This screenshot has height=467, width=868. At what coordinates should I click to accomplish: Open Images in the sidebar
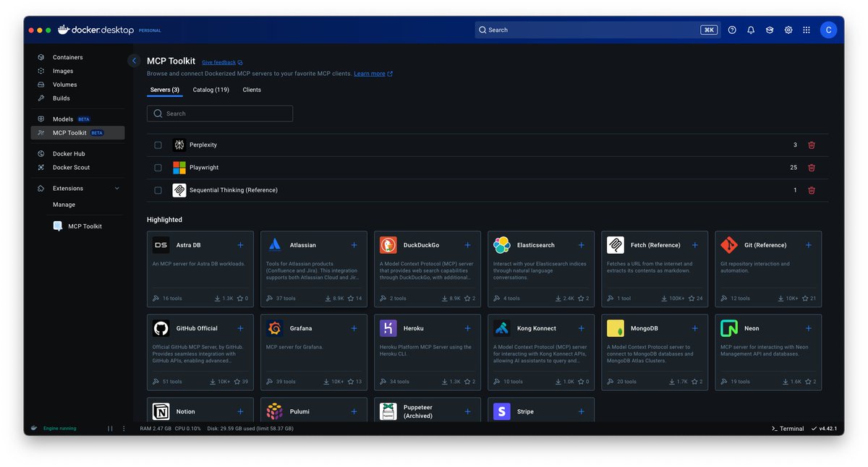click(x=77, y=71)
